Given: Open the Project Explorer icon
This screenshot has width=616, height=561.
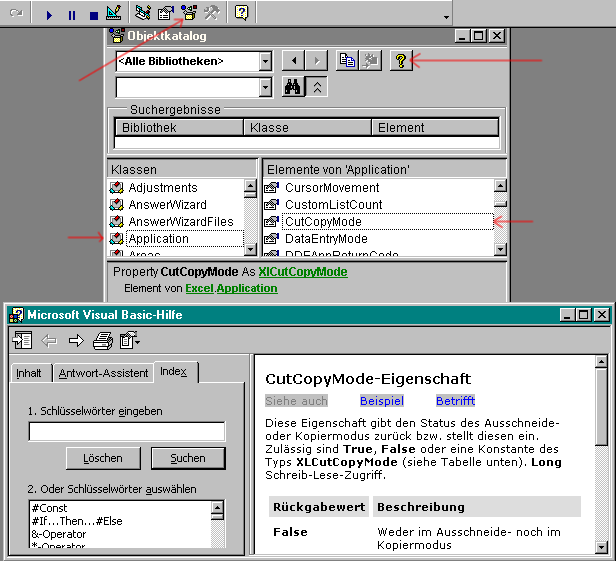Looking at the screenshot, I should (143, 13).
